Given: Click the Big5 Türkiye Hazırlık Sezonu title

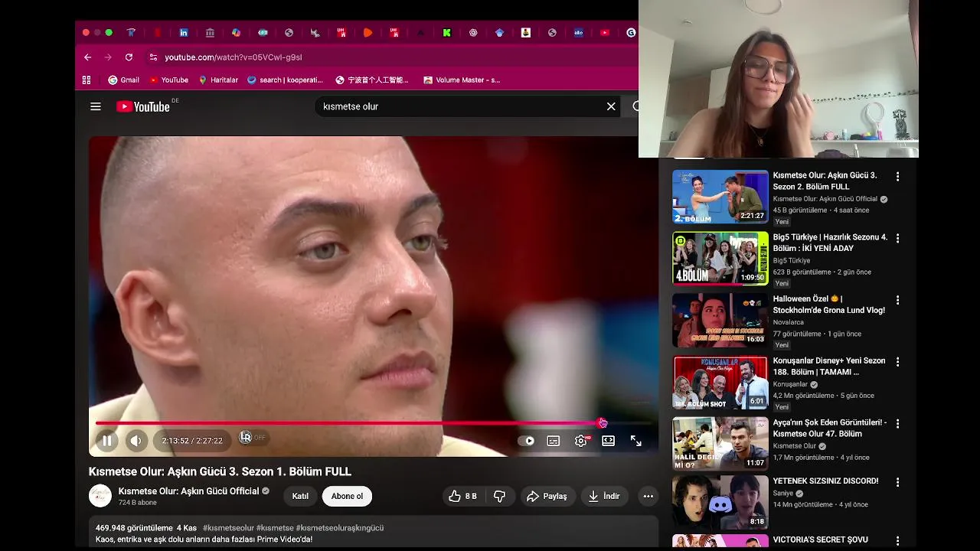Looking at the screenshot, I should coord(831,243).
